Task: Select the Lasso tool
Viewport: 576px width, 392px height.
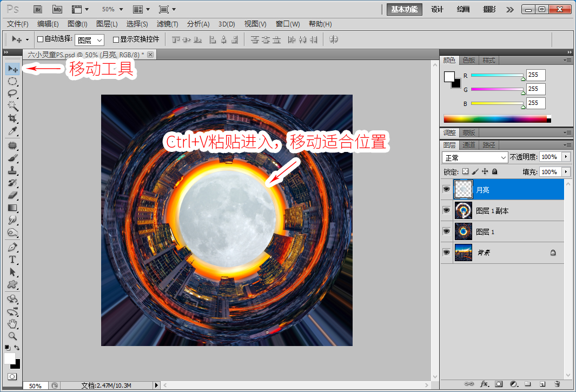Action: click(12, 94)
